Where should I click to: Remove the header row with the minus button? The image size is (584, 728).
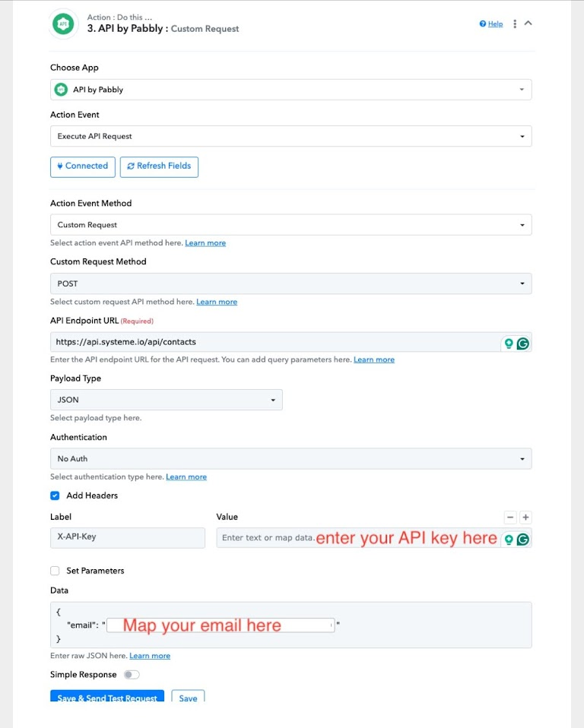(x=510, y=518)
